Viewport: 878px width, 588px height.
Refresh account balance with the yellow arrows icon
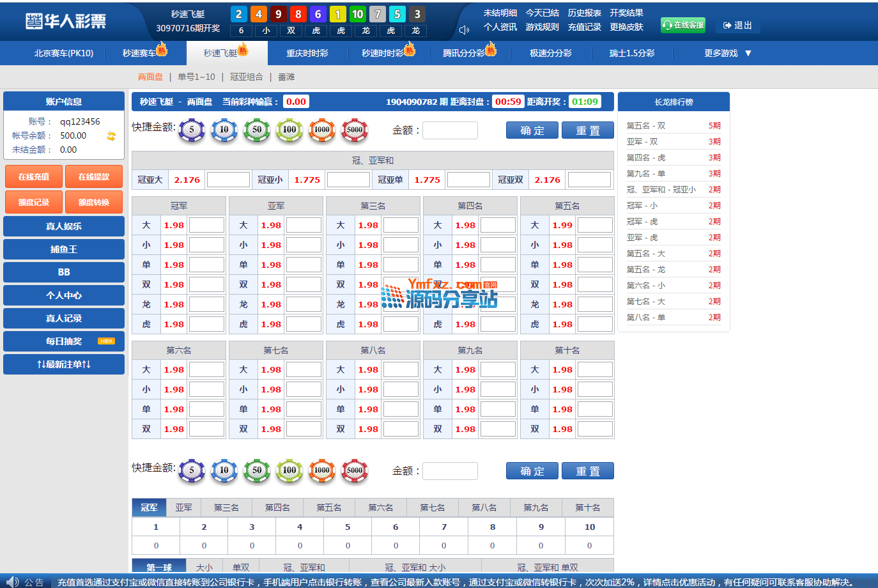coord(111,136)
